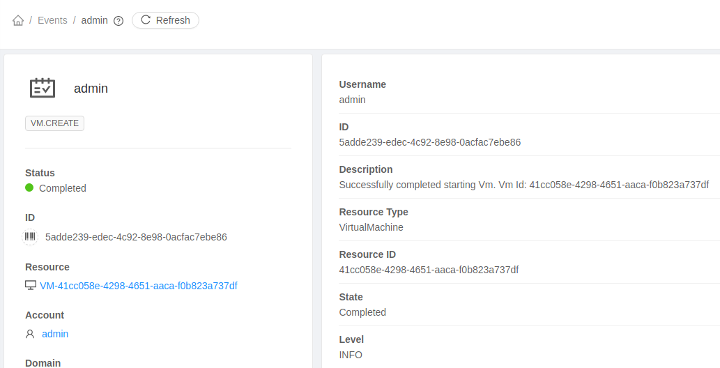Copy the ID via barcode icon
This screenshot has height=368, width=720.
pyautogui.click(x=30, y=237)
